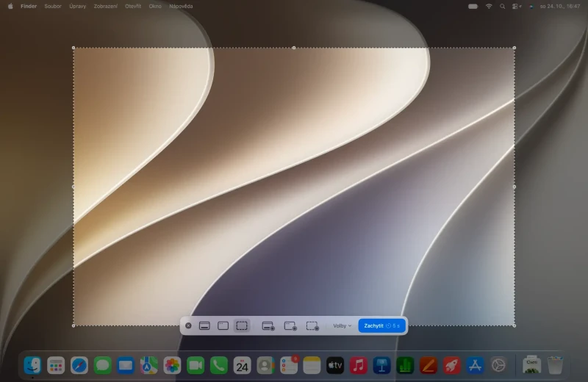This screenshot has width=588, height=382.
Task: Launch Pages from the Dock
Action: click(429, 365)
